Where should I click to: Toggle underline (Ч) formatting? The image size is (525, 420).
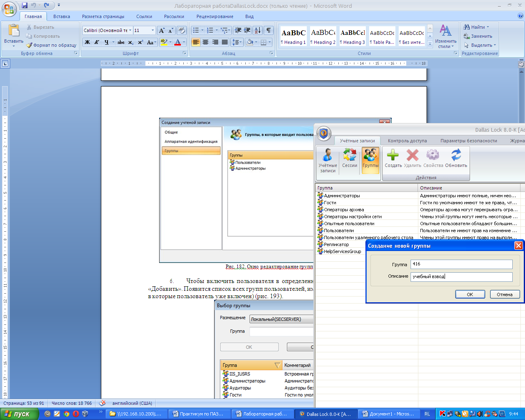(107, 42)
